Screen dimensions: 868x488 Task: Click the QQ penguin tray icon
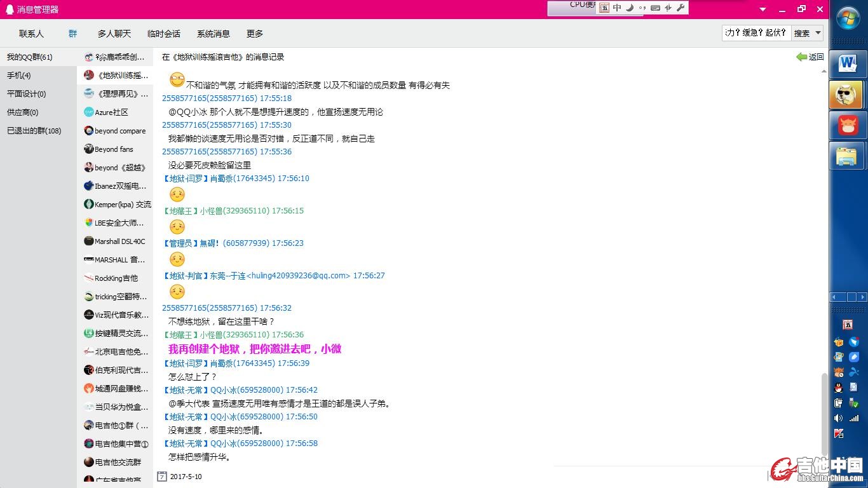(838, 388)
